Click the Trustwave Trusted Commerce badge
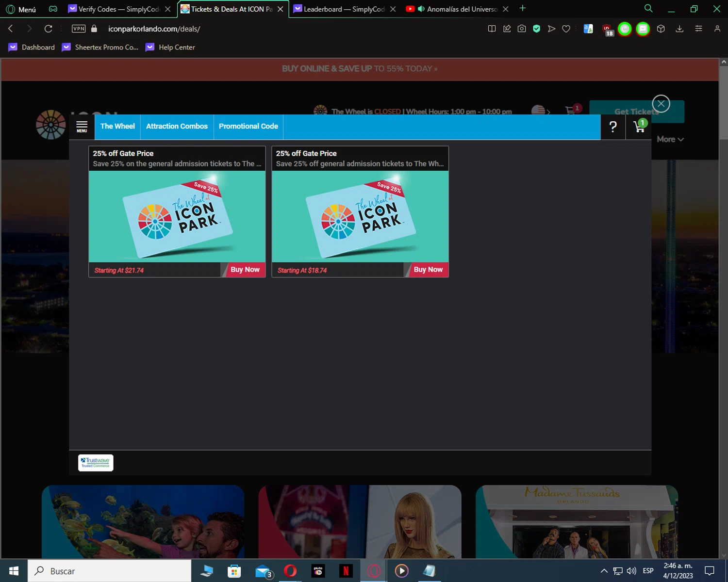 [x=96, y=463]
